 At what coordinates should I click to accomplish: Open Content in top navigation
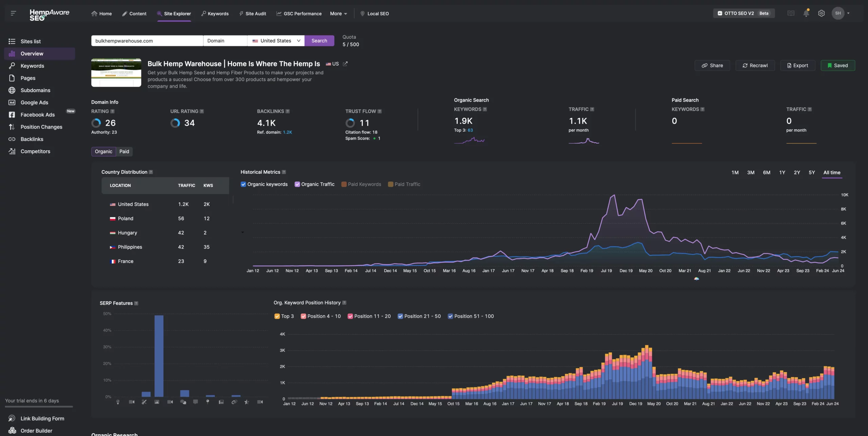[x=134, y=14]
